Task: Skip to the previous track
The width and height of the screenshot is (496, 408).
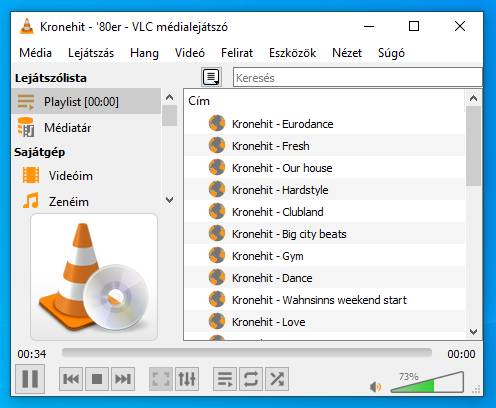Action: coord(71,379)
